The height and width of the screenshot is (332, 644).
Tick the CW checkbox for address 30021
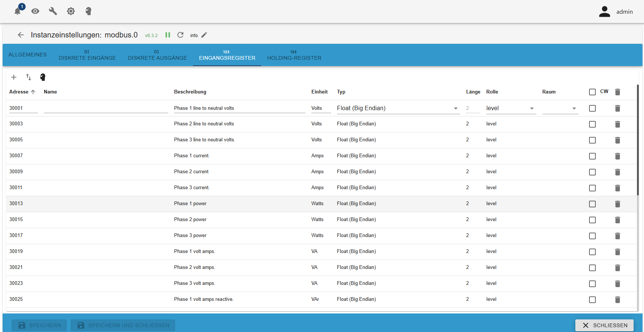tap(592, 268)
